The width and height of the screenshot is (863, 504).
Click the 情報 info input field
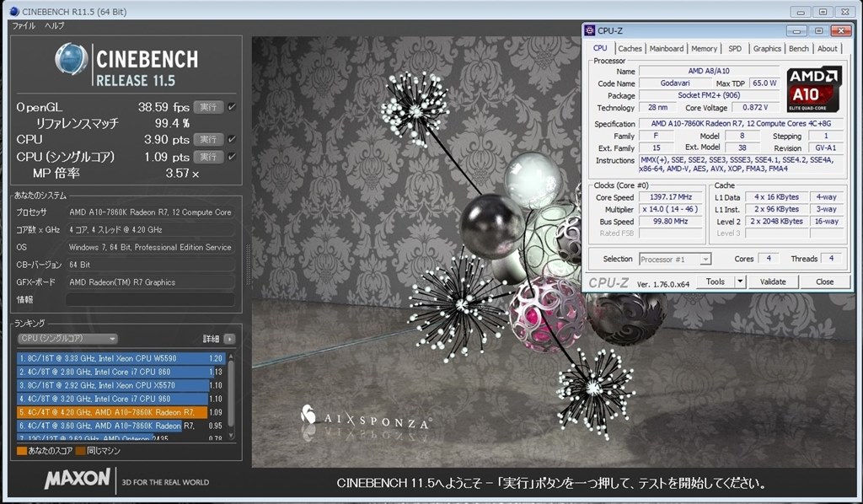click(x=150, y=299)
